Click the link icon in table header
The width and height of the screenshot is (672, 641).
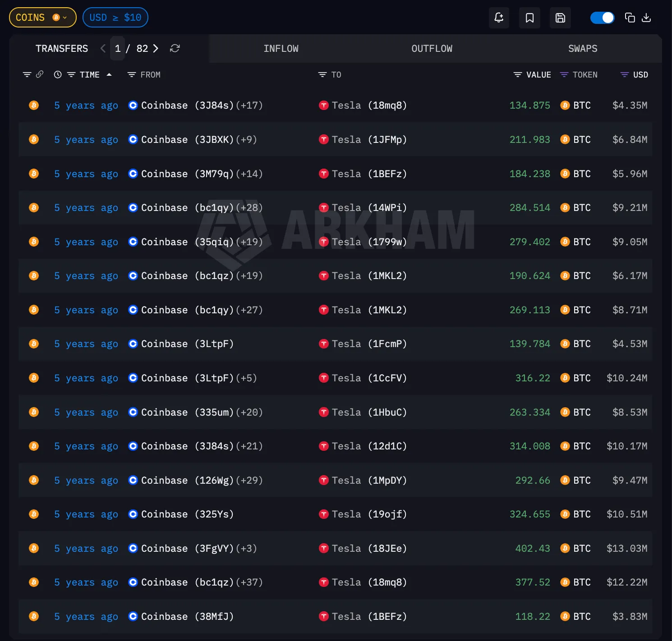pos(40,74)
